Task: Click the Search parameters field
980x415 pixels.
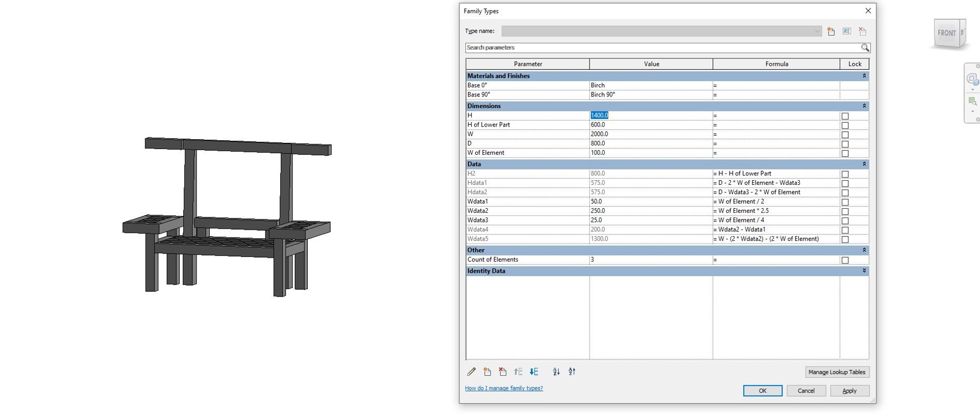Action: tap(663, 47)
